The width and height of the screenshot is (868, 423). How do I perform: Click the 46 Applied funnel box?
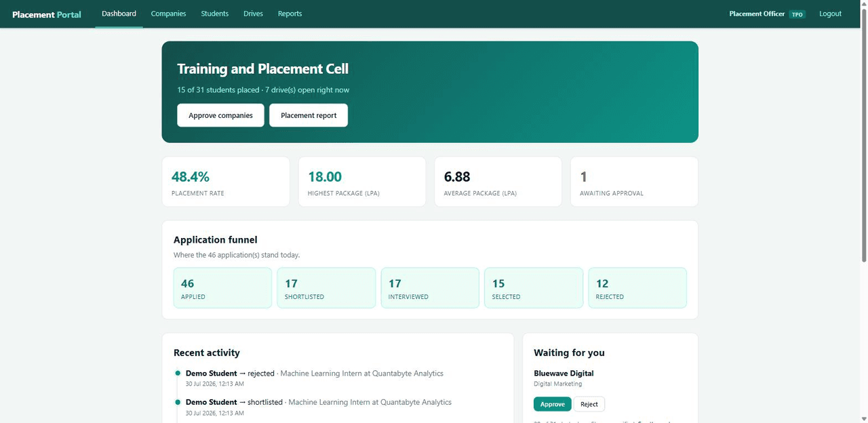(222, 287)
